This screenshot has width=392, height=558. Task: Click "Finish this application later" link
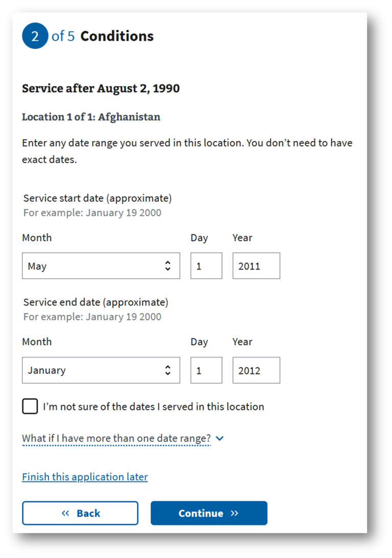[x=84, y=476]
